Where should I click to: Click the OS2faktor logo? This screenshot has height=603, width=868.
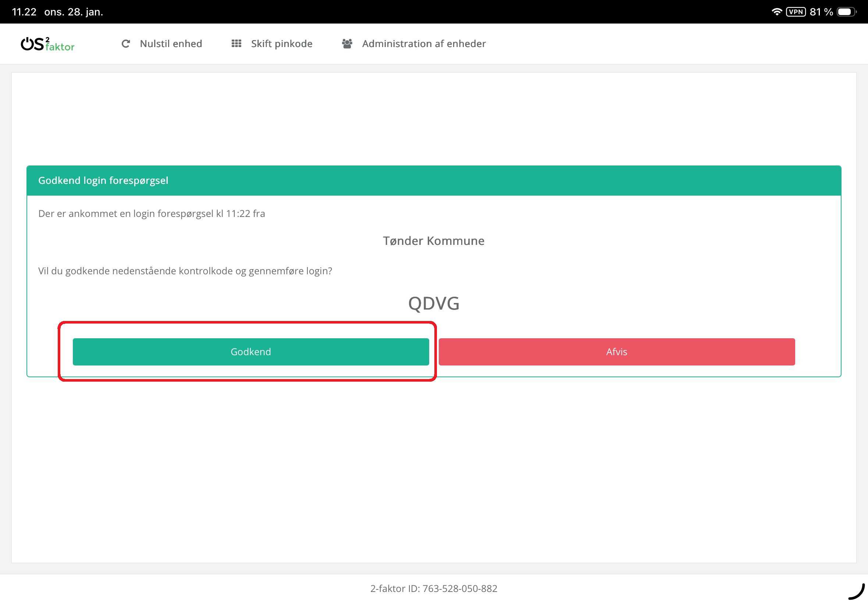click(47, 44)
